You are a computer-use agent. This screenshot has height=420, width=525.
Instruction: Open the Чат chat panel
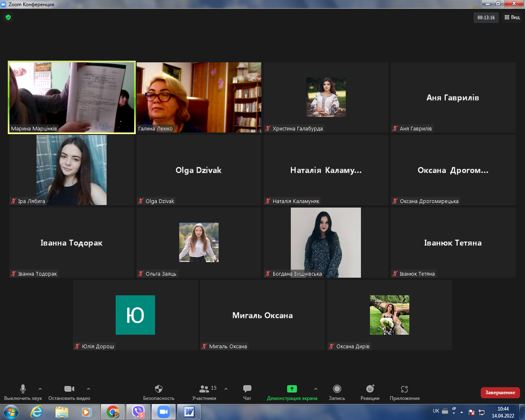[x=247, y=392]
